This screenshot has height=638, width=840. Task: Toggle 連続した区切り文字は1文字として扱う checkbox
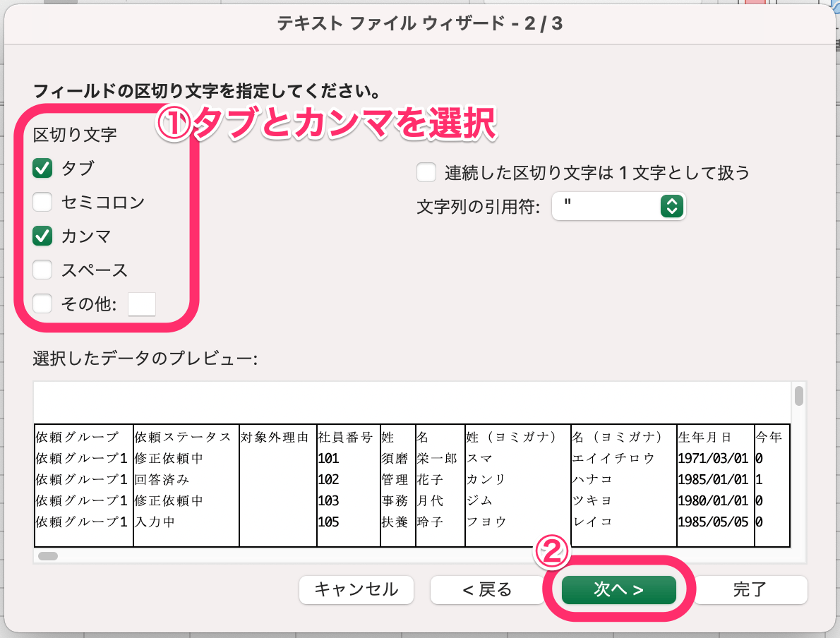click(x=426, y=172)
